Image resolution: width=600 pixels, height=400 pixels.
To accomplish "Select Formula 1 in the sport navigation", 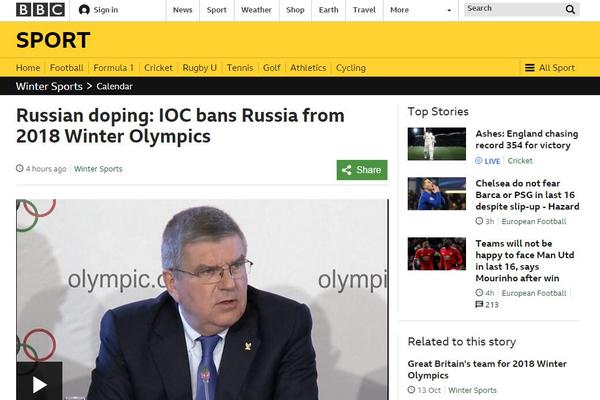I will click(114, 68).
